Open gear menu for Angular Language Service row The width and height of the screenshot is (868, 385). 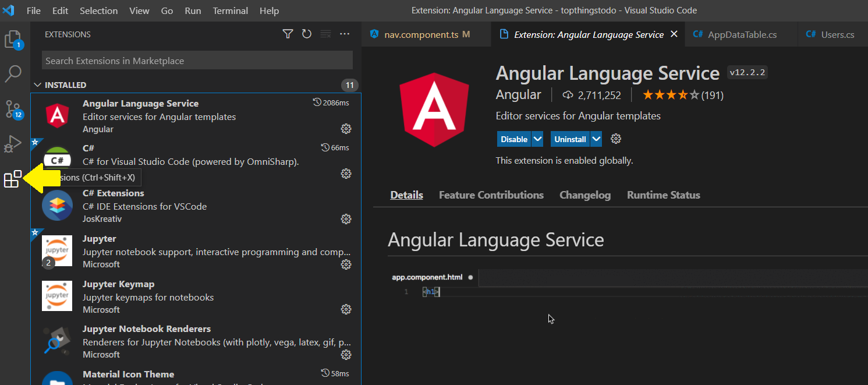[346, 128]
